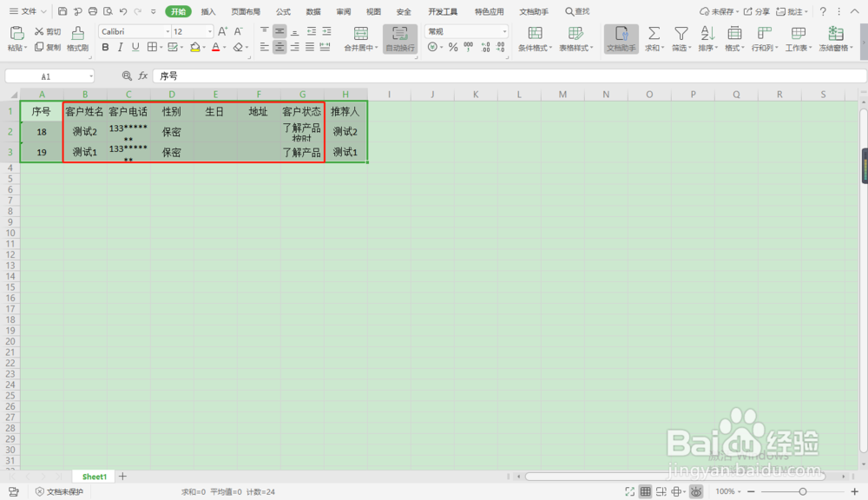The image size is (868, 500).
Task: Increase font size with the A+ icon
Action: pos(222,31)
